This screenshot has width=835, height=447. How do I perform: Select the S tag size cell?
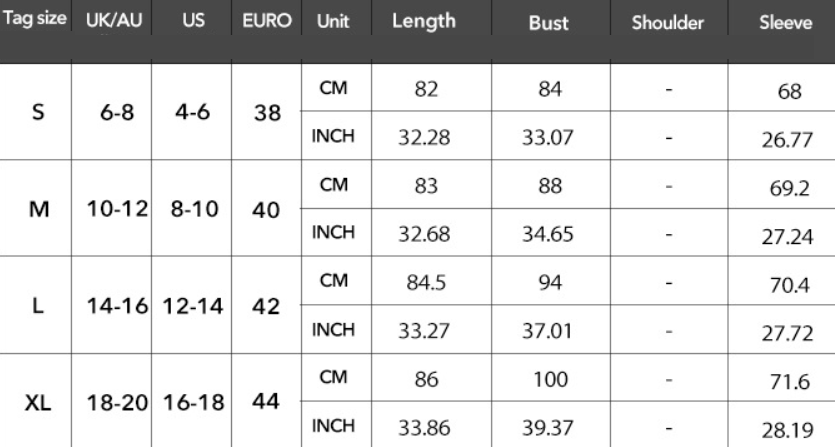pos(38,112)
